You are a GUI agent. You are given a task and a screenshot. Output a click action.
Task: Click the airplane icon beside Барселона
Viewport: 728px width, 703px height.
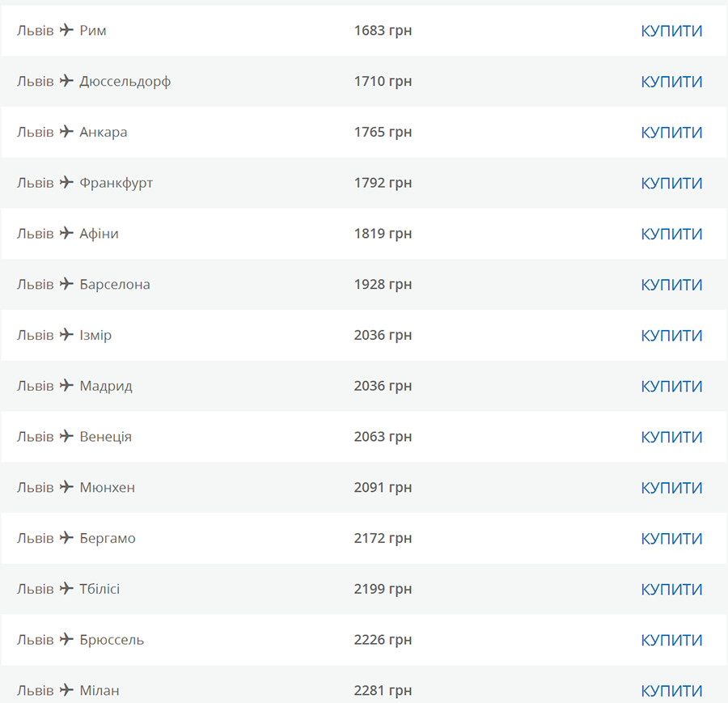point(66,284)
